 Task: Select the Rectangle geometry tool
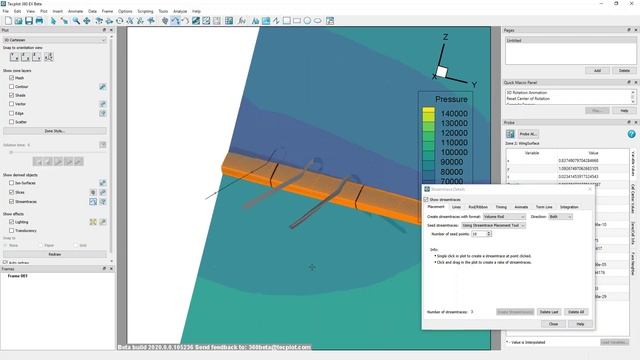pos(297,20)
